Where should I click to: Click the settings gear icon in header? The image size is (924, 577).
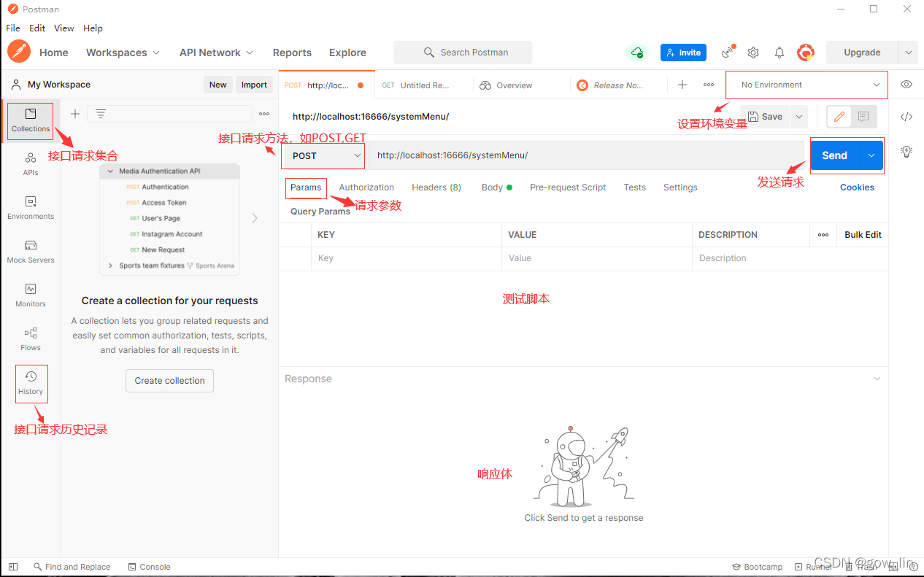pyautogui.click(x=753, y=53)
